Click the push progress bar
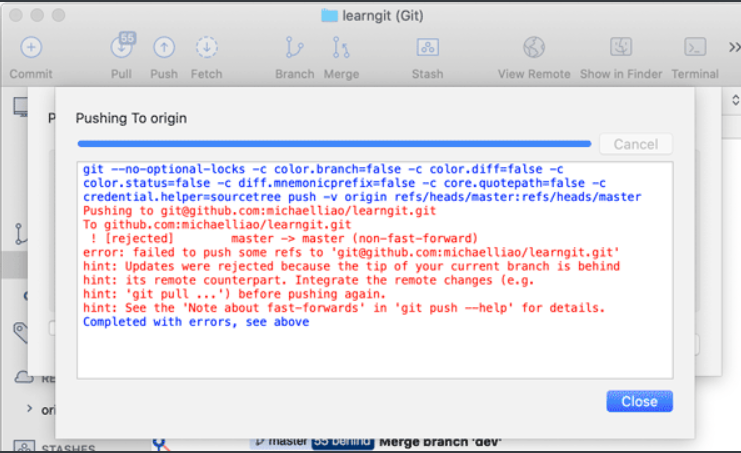Image resolution: width=741 pixels, height=453 pixels. [x=334, y=144]
